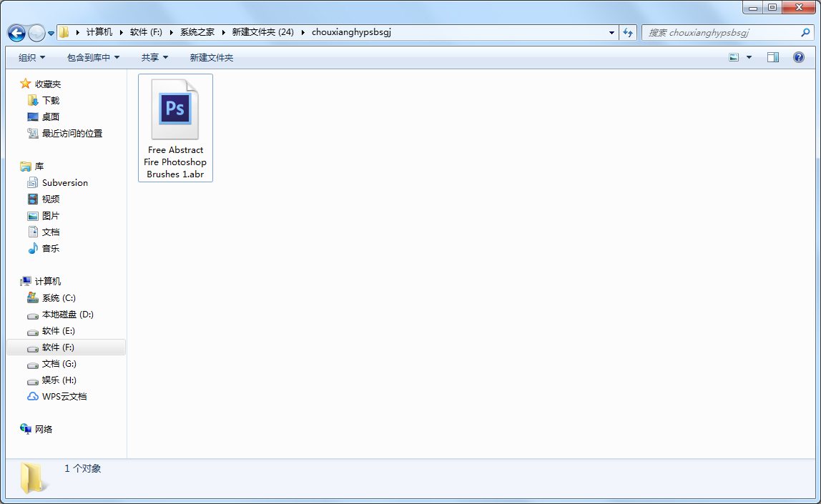Open the view options dropdown arrow
Image resolution: width=821 pixels, height=504 pixels.
[x=749, y=58]
